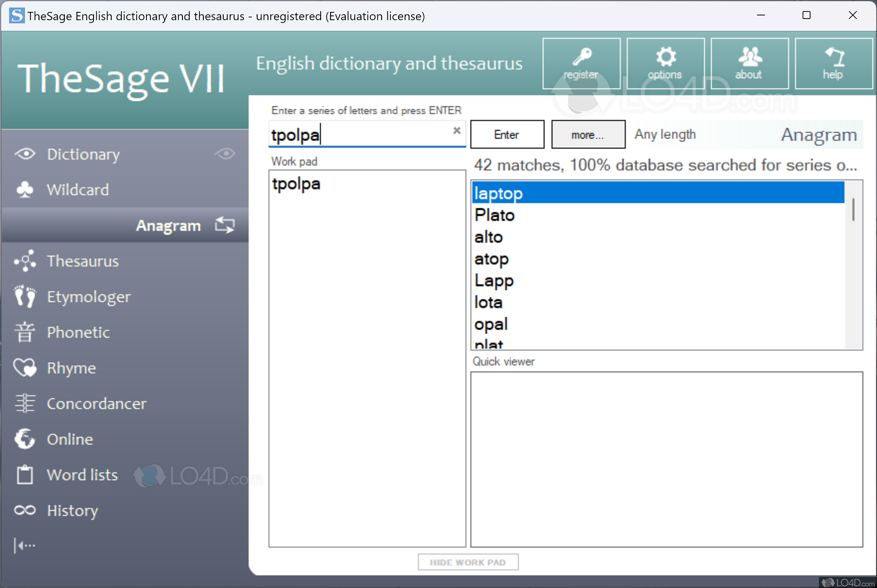Open Thesaurus using its node icon
Screen dimensions: 877x588
click(x=25, y=261)
